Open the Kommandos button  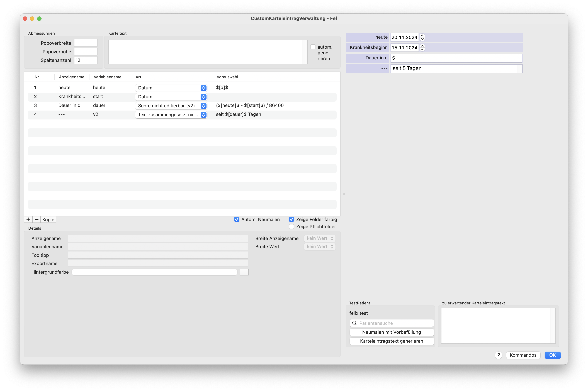(x=523, y=355)
